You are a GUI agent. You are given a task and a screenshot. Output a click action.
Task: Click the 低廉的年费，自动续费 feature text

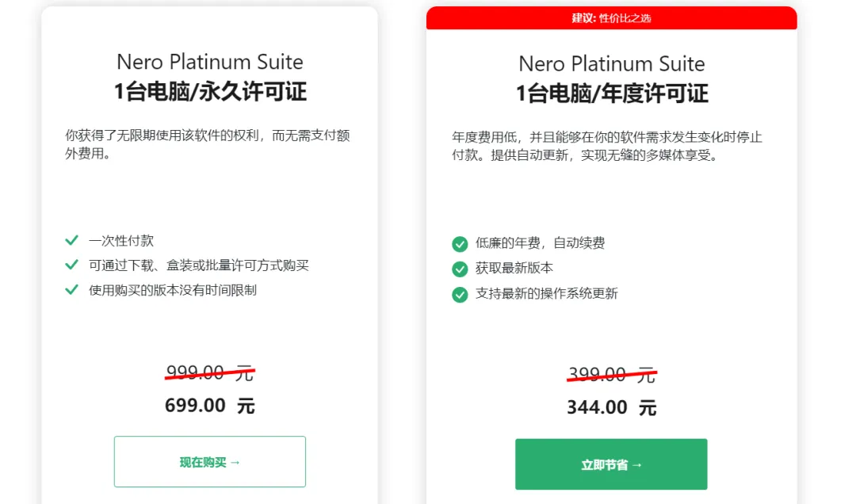540,243
